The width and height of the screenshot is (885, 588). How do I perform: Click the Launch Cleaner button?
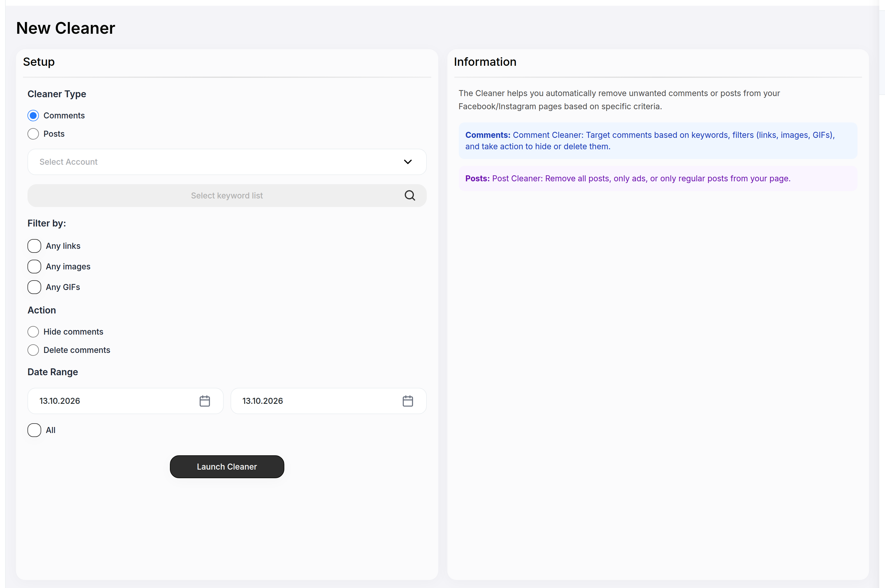pos(227,467)
